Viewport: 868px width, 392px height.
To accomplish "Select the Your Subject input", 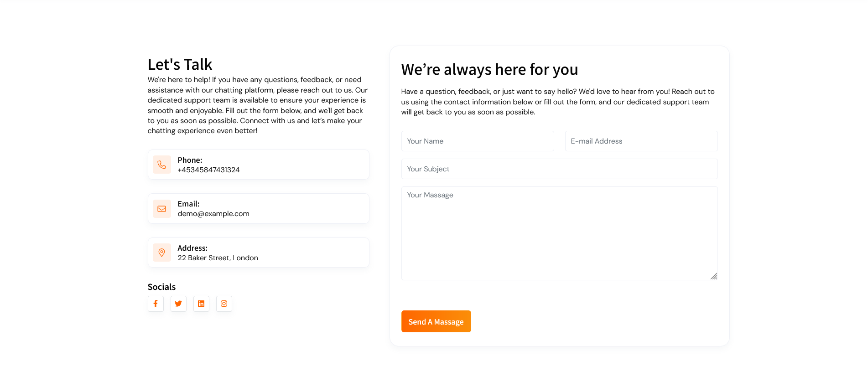I will tap(560, 169).
